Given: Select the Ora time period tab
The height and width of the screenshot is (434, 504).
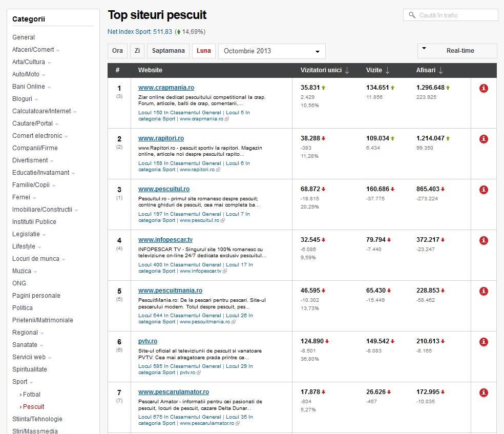Looking at the screenshot, I should click(x=117, y=51).
